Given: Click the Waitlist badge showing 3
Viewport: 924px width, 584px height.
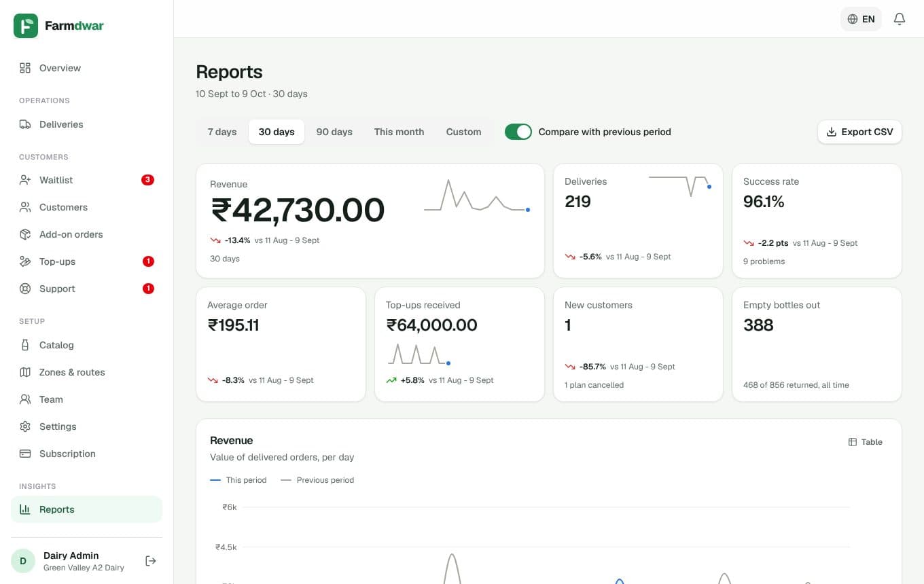Looking at the screenshot, I should point(147,180).
